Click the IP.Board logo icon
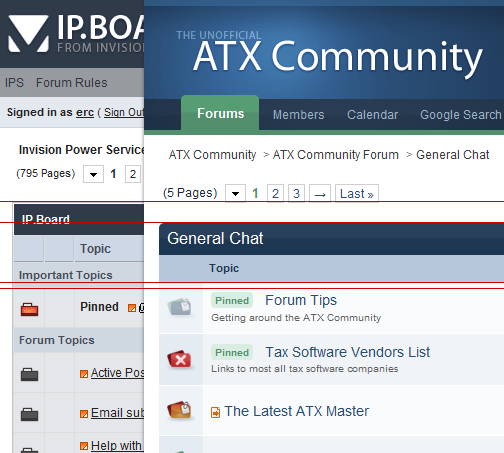 pos(29,33)
